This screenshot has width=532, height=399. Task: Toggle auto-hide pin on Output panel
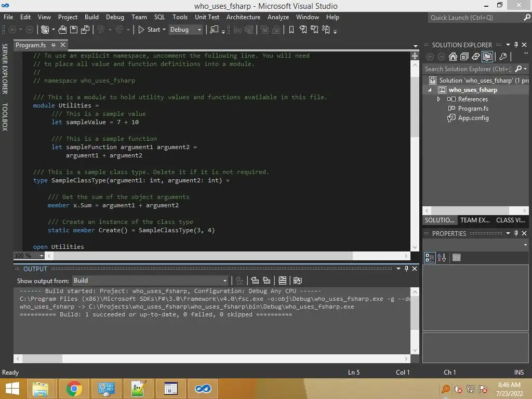click(406, 269)
